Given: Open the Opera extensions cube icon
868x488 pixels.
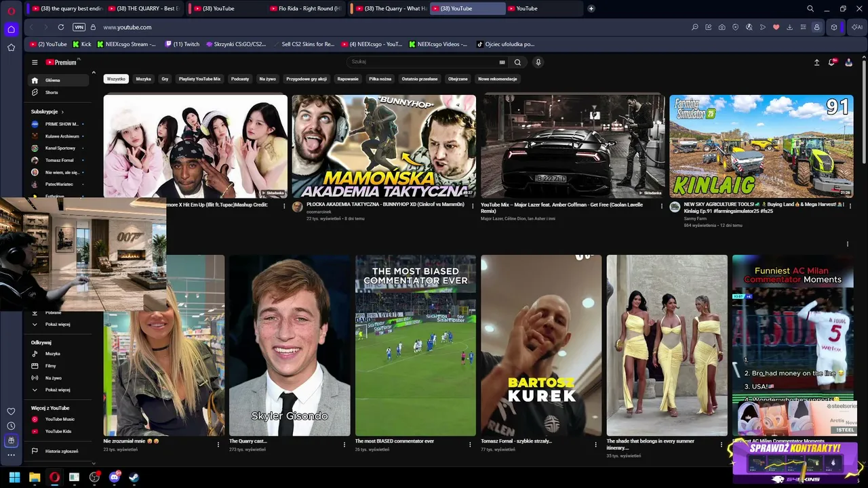Looking at the screenshot, I should coord(834,27).
